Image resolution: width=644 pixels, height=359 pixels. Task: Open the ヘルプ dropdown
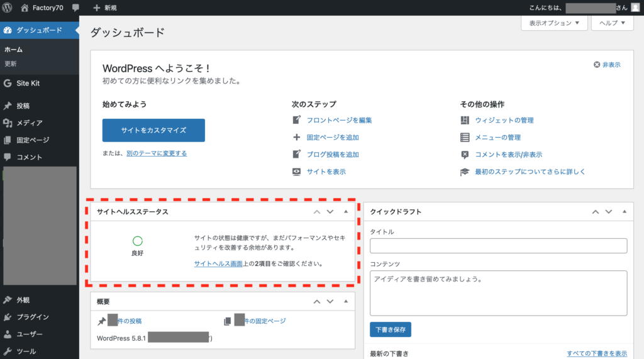point(612,23)
